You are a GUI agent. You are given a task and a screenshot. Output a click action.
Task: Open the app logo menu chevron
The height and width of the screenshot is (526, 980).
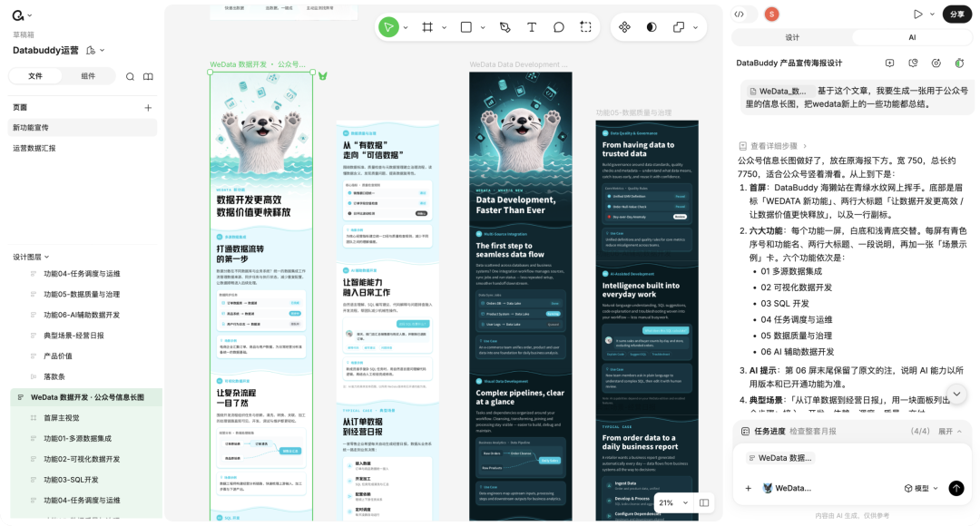30,15
